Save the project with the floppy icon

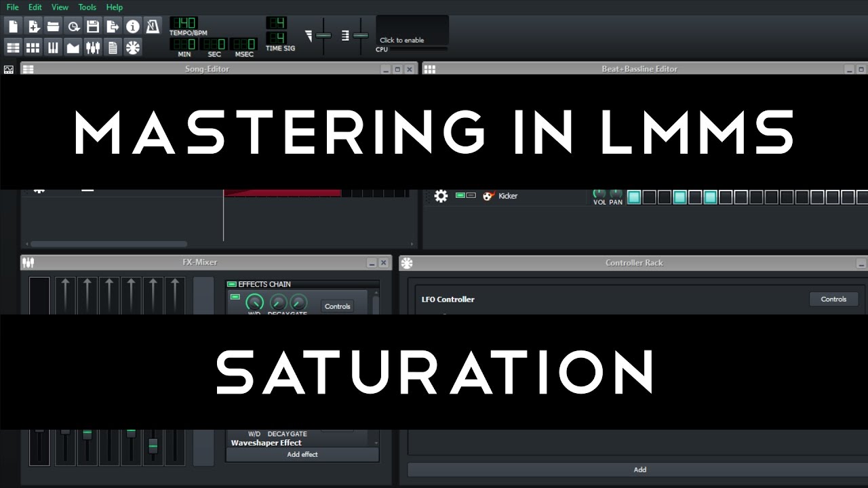click(x=93, y=26)
